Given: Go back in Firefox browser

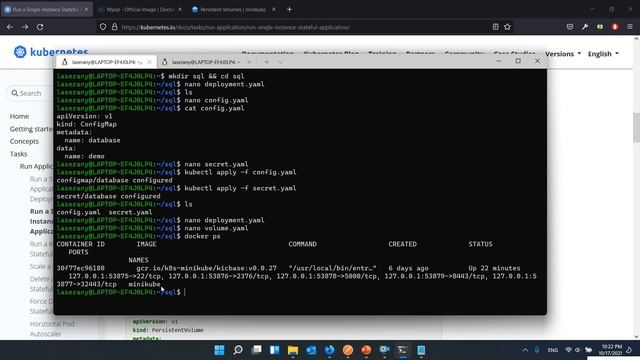Looking at the screenshot, I should pyautogui.click(x=10, y=27).
